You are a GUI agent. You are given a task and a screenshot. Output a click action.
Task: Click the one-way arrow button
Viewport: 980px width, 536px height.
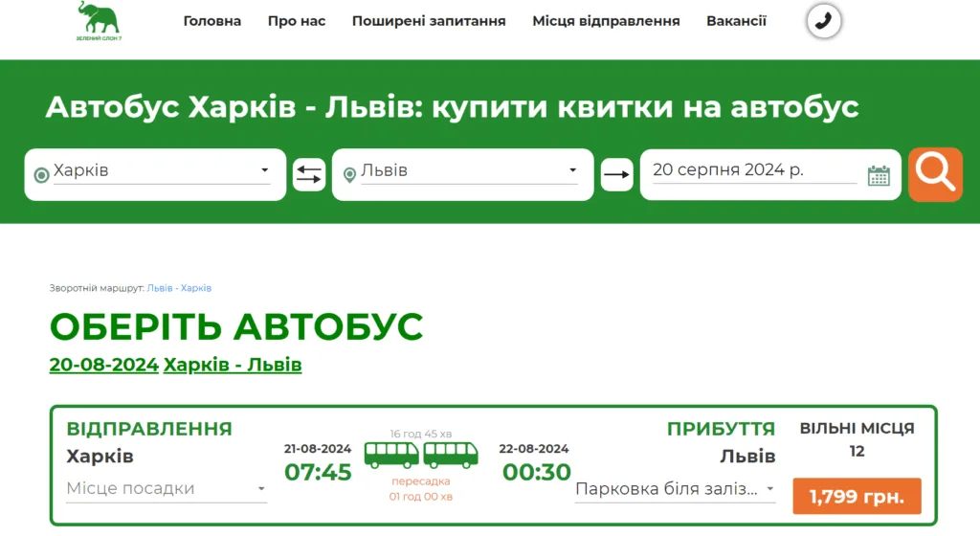click(x=616, y=174)
